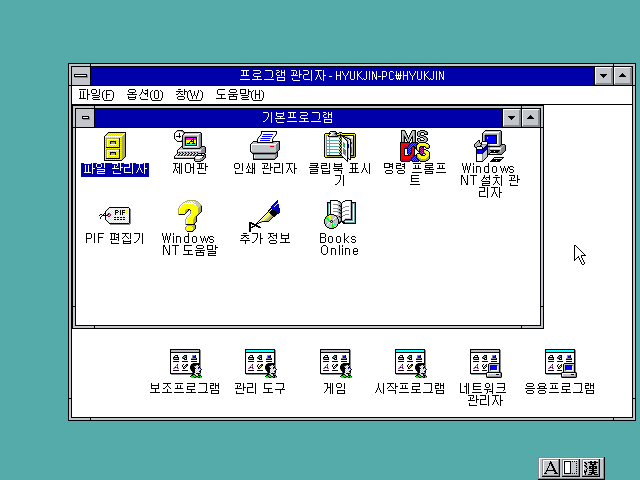Toggle the half/full width IME button

pyautogui.click(x=571, y=468)
